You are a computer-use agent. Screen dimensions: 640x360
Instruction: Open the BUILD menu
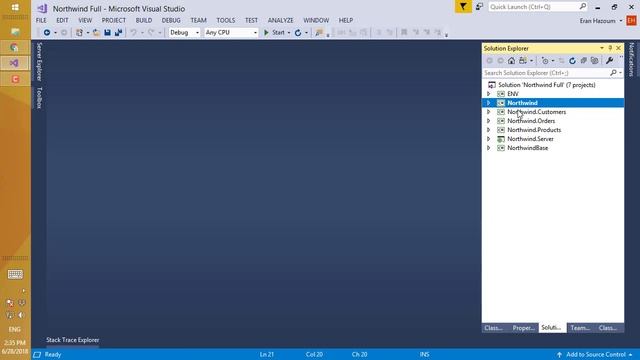[x=144, y=20]
